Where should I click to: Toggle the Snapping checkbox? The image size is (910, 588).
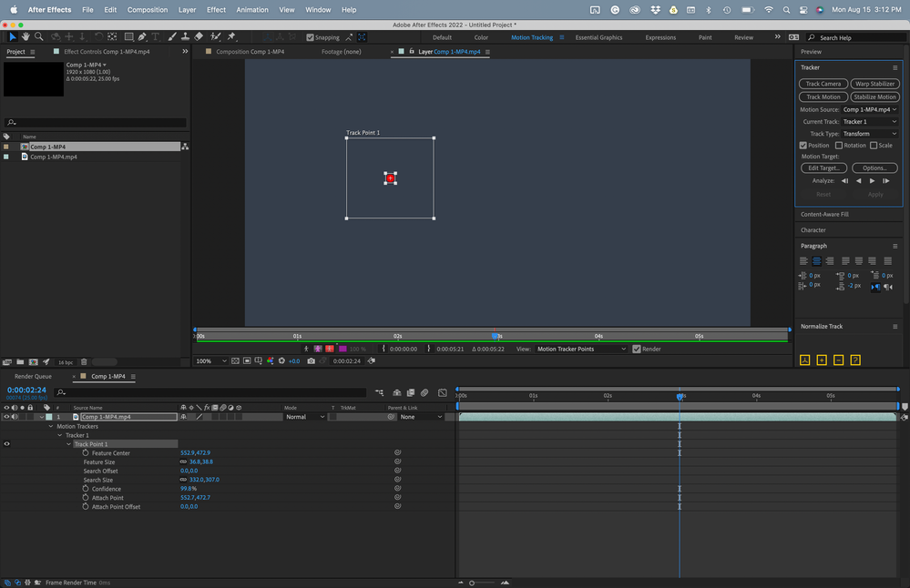(311, 38)
